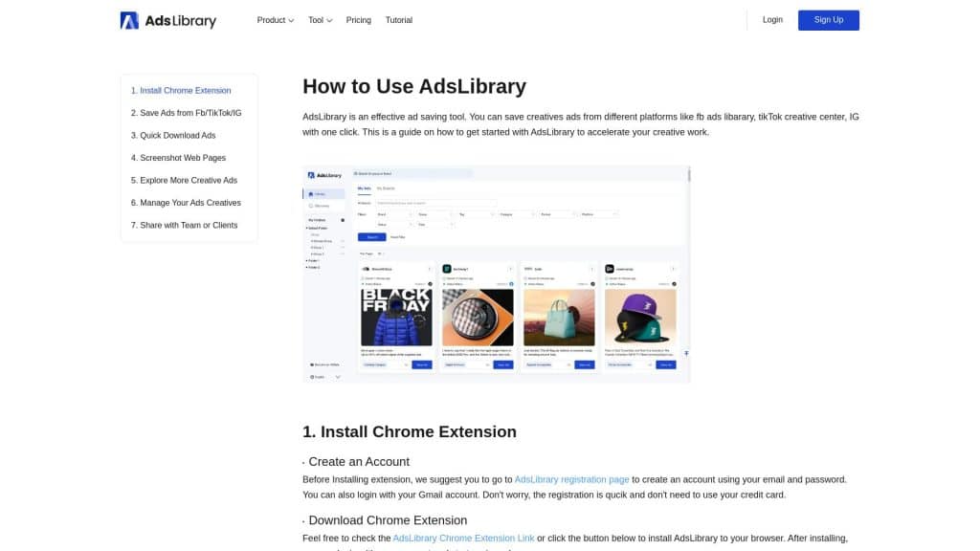Click the Sign Up button

pos(828,20)
